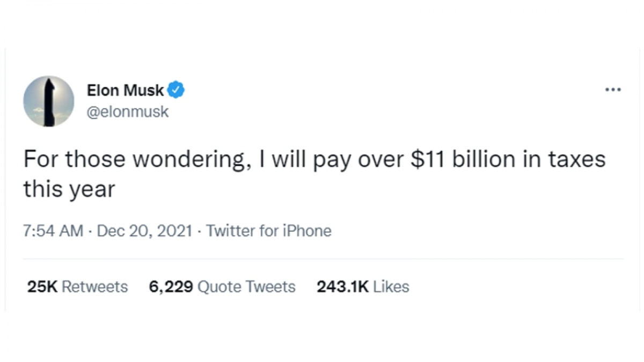Click the "243.1K" like count number

coord(342,287)
